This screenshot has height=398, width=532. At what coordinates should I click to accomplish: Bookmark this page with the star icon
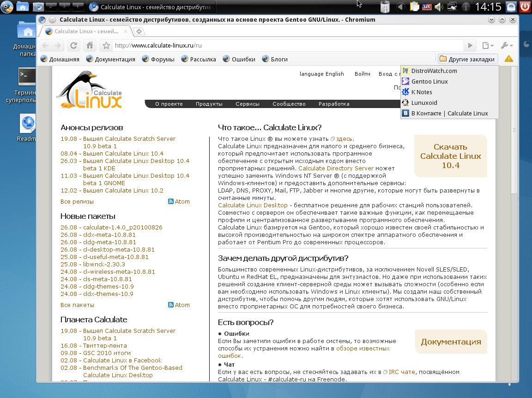[106, 45]
